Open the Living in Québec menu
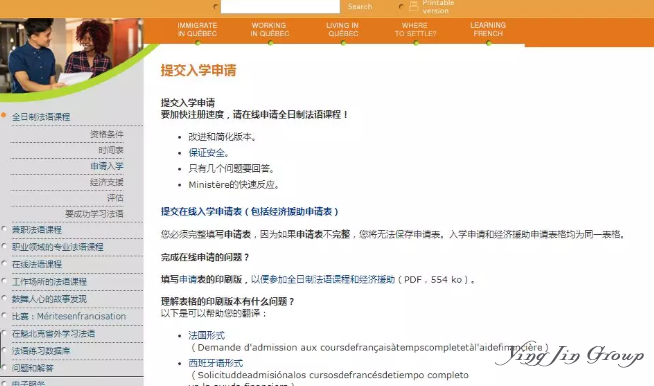Screen dimensions: 654x386 (343, 30)
